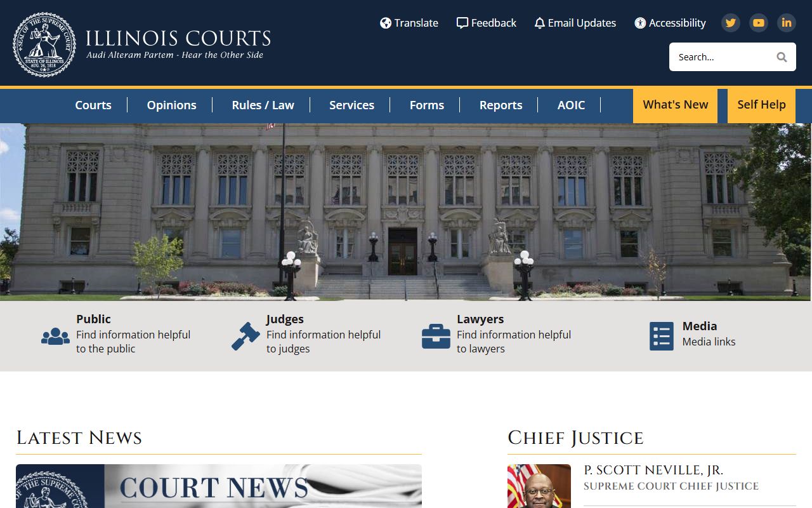This screenshot has width=812, height=508.
Task: Click the list icon for Media
Action: 662,336
